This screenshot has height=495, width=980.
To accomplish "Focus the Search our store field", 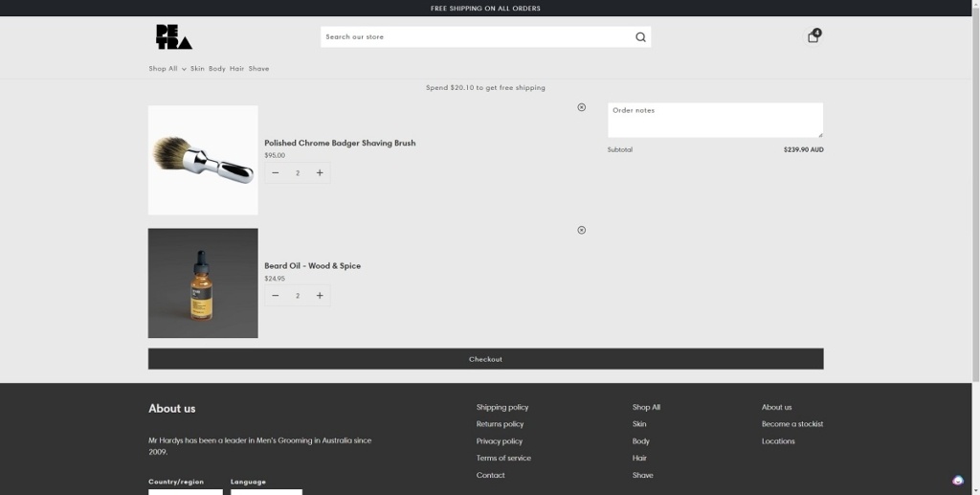I will click(474, 37).
